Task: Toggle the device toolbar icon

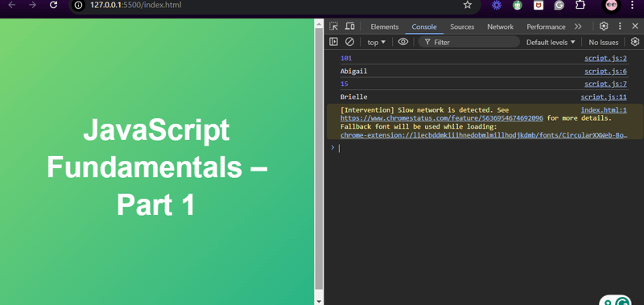Action: pyautogui.click(x=349, y=27)
